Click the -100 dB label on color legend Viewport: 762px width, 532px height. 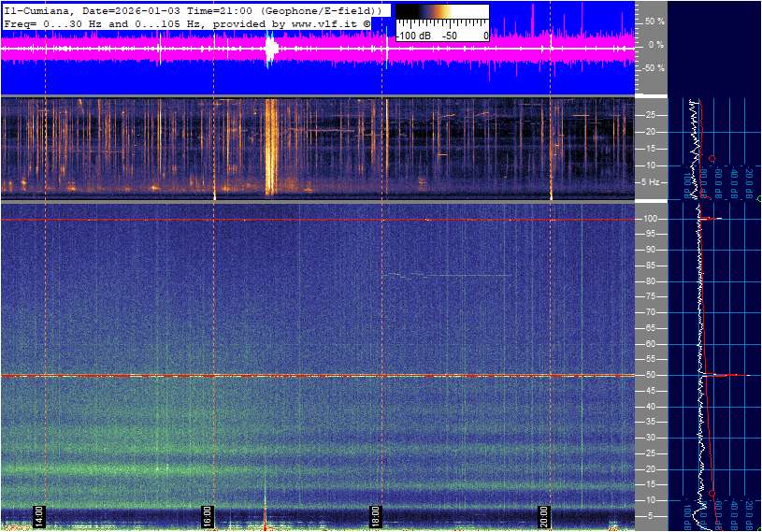pos(411,36)
